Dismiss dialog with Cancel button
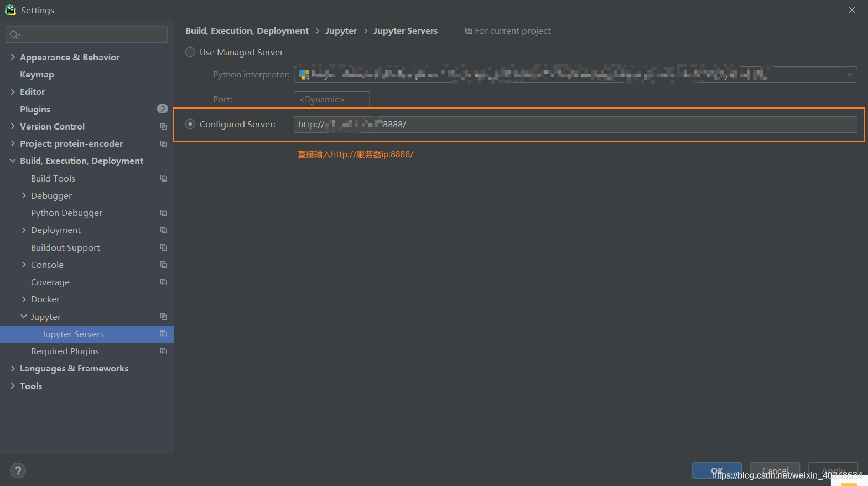This screenshot has width=868, height=486. point(775,471)
